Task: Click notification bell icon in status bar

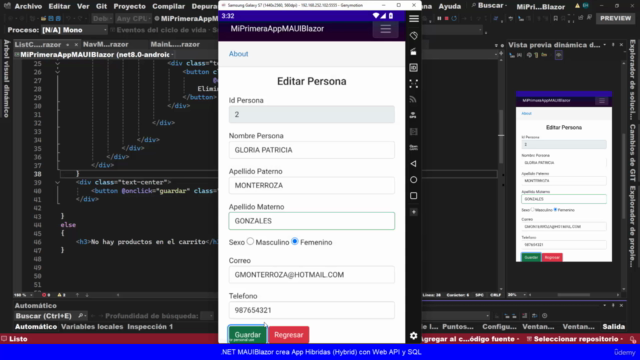Action: (633, 339)
